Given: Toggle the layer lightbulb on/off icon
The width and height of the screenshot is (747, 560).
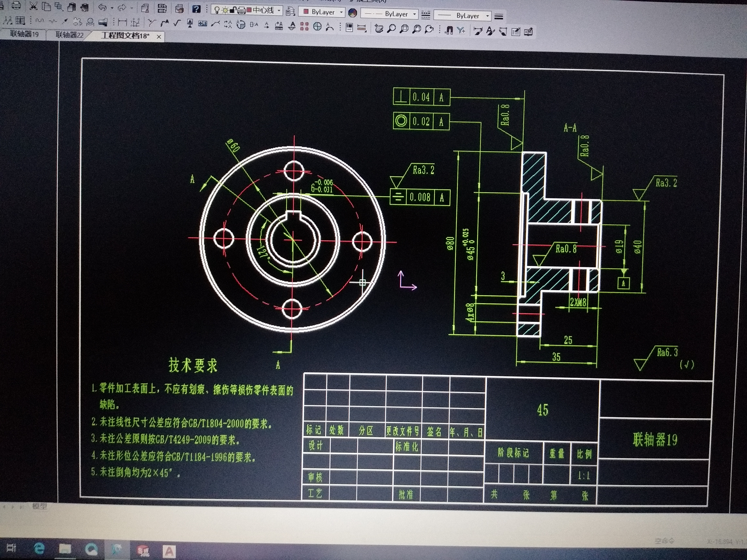Looking at the screenshot, I should [x=217, y=10].
